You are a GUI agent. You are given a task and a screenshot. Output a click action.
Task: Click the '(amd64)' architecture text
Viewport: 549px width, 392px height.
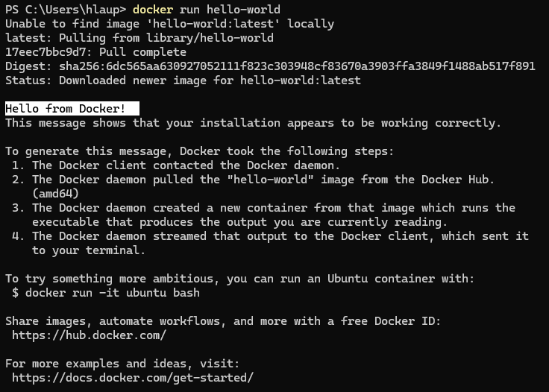point(55,194)
